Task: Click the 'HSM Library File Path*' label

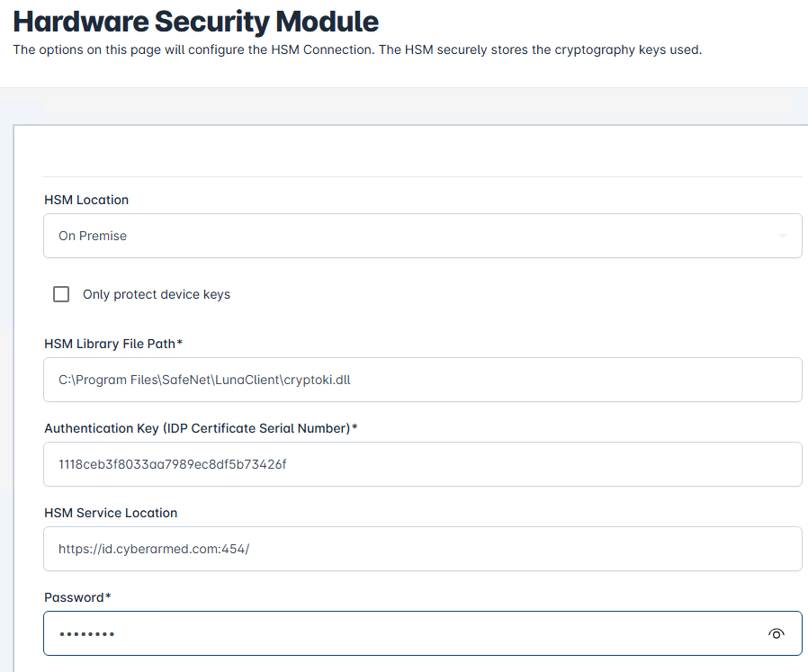Action: pyautogui.click(x=113, y=344)
